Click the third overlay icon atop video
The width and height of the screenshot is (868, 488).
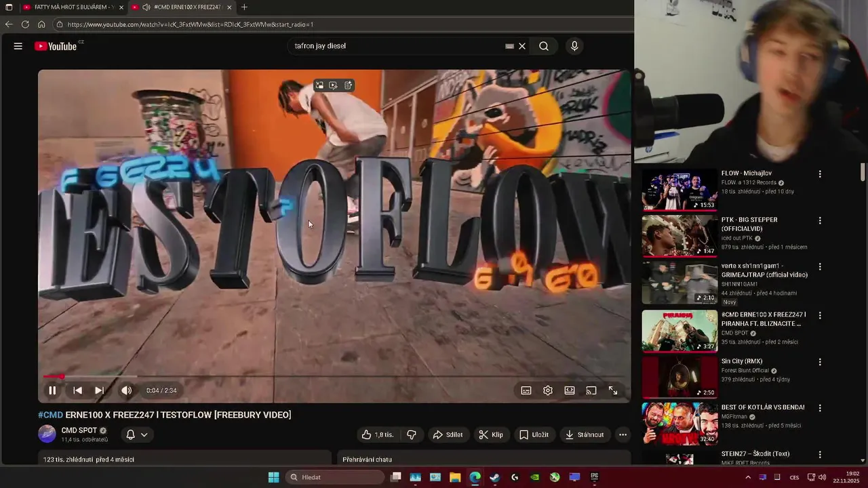(x=348, y=85)
